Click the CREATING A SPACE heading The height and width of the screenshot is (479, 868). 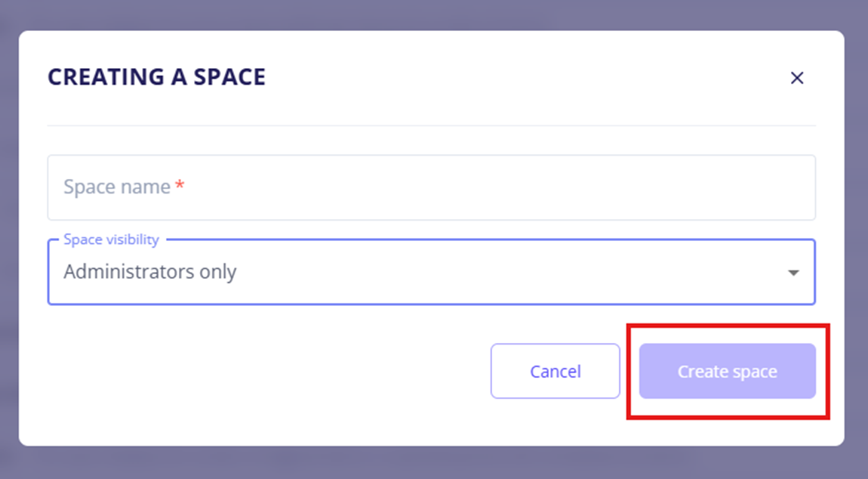[x=156, y=77]
